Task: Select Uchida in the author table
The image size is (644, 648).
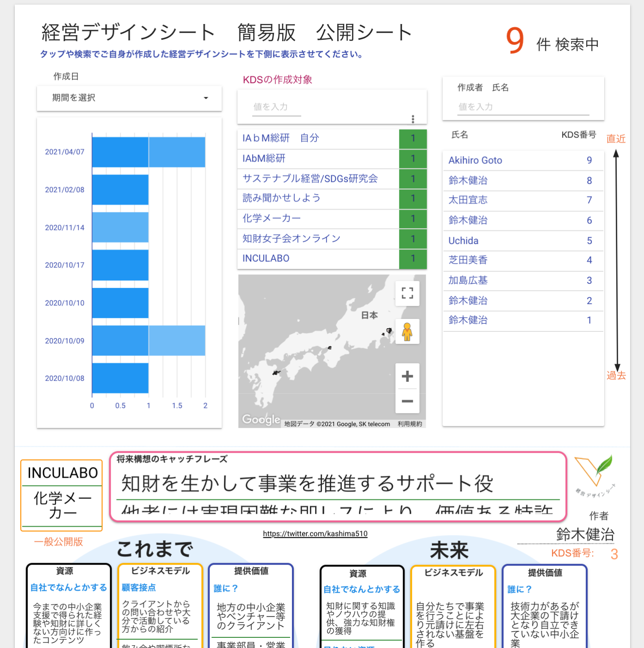Action: coord(523,241)
